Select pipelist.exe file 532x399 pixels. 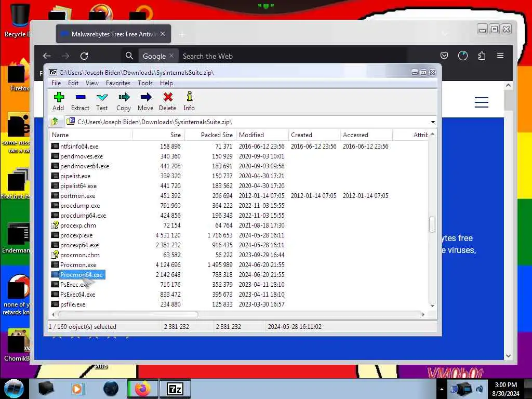pos(75,176)
